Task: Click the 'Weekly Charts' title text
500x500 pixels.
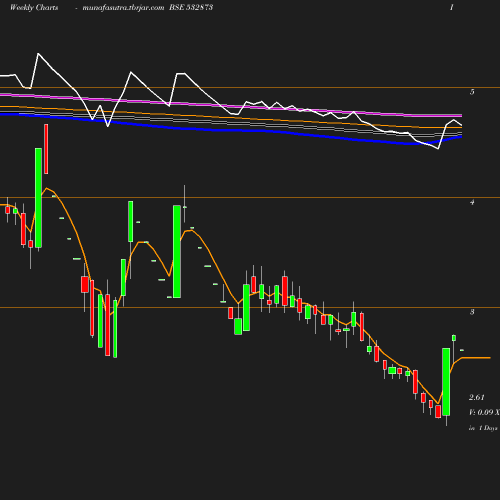Action: point(34,7)
